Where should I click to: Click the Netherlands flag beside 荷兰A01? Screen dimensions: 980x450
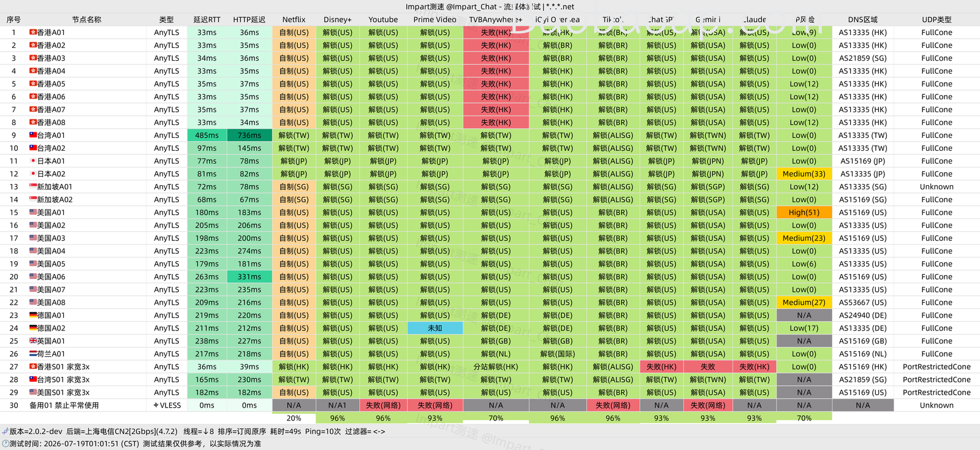click(33, 354)
